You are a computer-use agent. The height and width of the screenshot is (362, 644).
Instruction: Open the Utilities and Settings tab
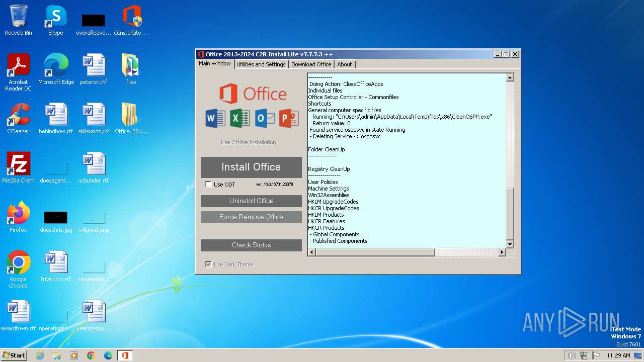point(261,64)
